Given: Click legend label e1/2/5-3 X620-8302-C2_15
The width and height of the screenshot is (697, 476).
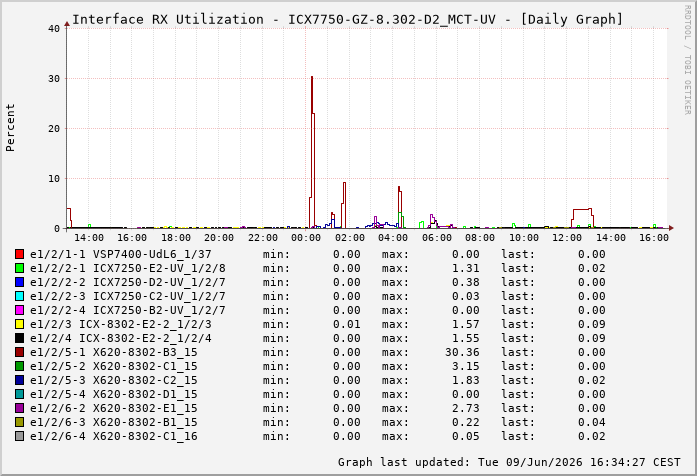Looking at the screenshot, I should coord(114,380).
